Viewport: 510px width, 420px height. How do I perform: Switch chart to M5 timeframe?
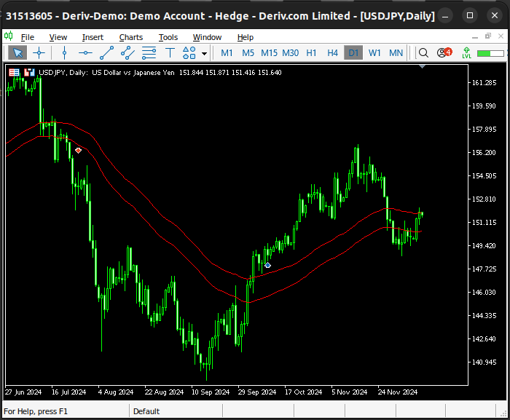click(x=248, y=52)
